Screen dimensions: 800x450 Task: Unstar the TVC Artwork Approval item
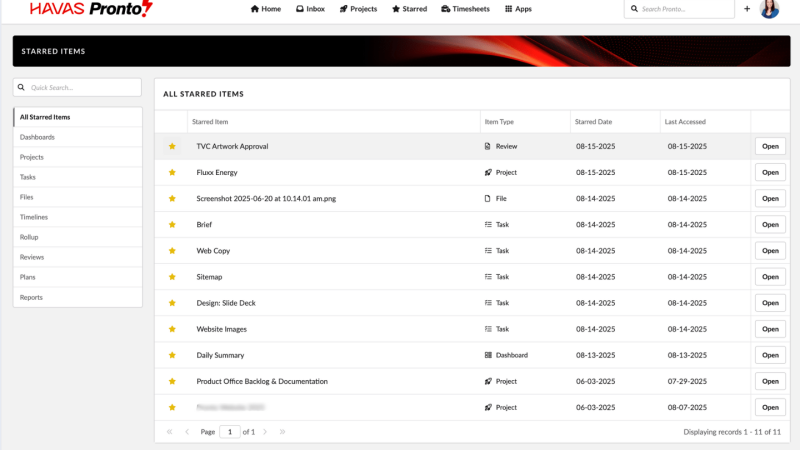click(x=172, y=146)
